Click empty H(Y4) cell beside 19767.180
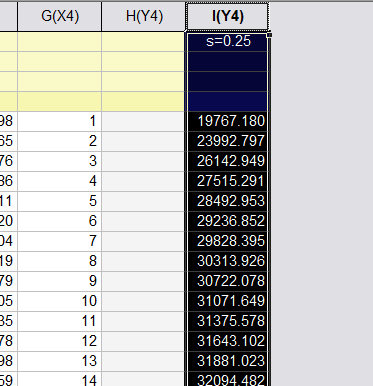 (143, 121)
